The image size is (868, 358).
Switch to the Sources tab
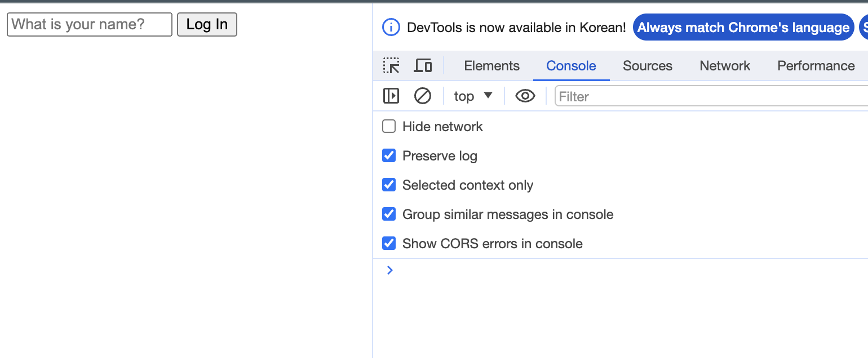[648, 66]
